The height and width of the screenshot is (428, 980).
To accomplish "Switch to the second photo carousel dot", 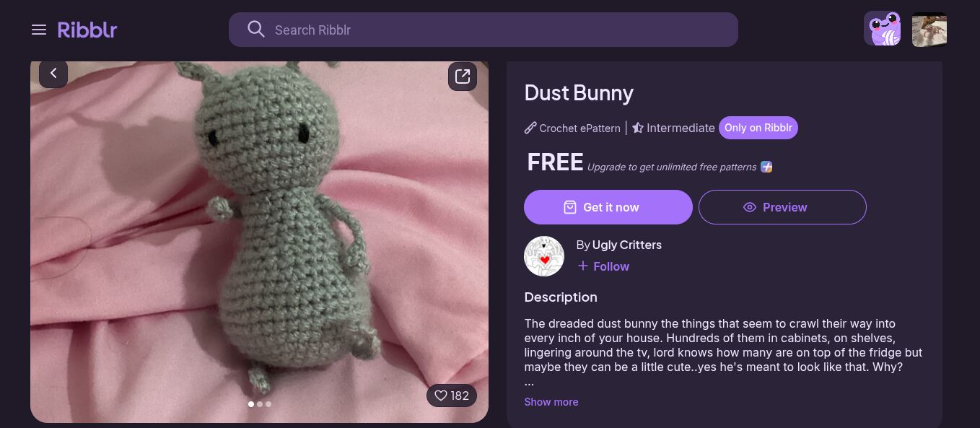I will coord(260,404).
